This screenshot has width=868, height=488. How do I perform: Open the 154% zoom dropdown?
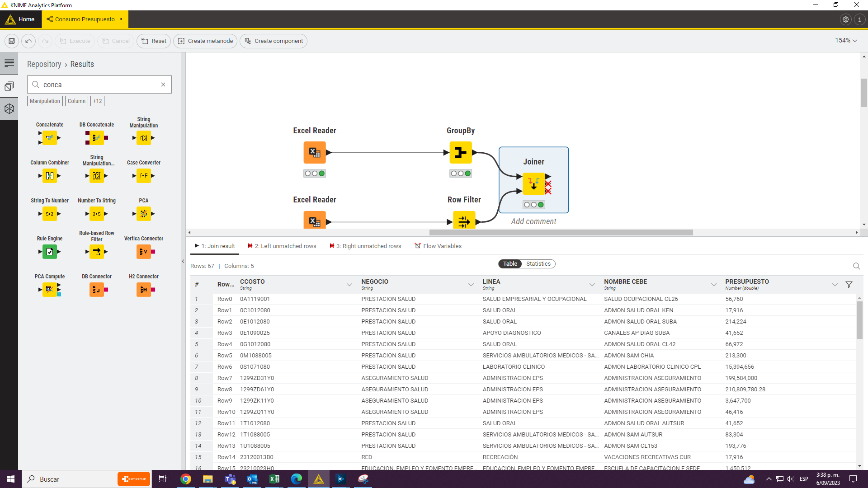point(846,41)
